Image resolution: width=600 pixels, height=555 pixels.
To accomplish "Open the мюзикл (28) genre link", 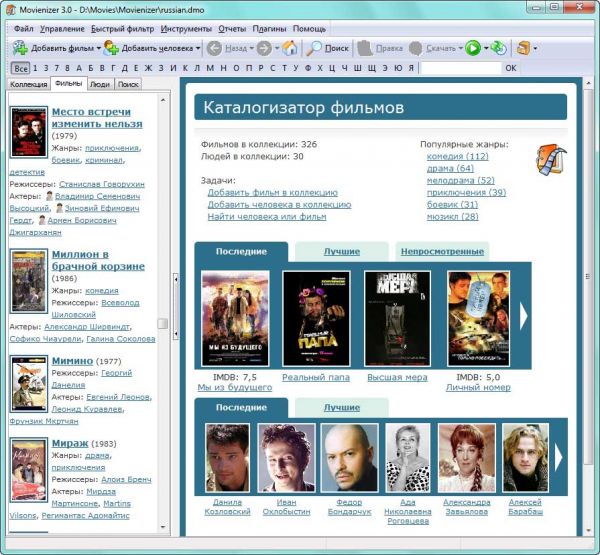I will [453, 217].
